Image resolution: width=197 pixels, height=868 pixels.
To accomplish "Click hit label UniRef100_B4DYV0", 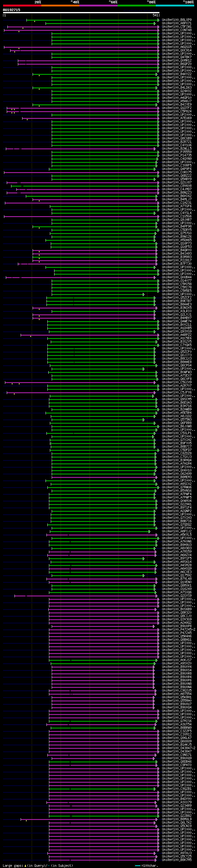I will [x=177, y=799].
